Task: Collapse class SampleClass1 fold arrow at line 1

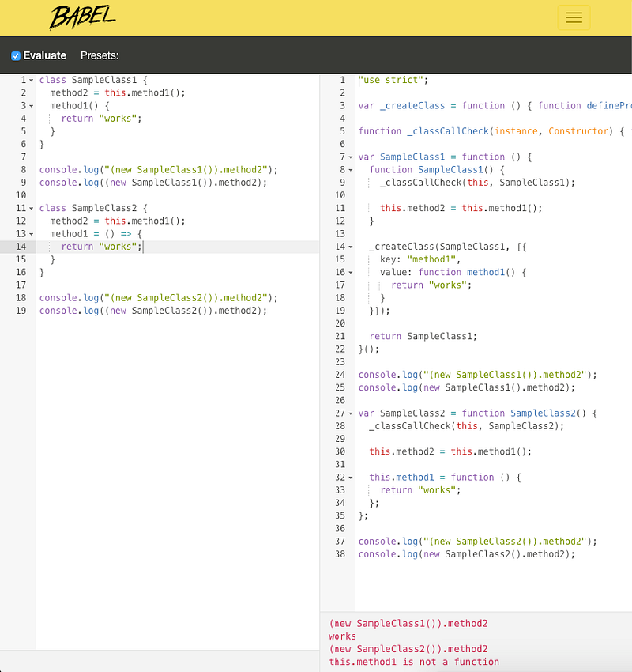Action: (32, 80)
